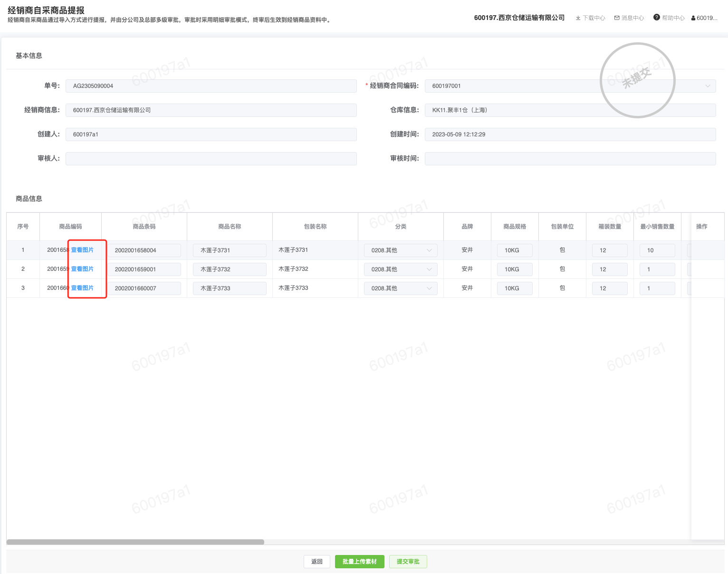Screen dimensions: 728x574
Task: Click the 包装名称 column header
Action: click(315, 227)
